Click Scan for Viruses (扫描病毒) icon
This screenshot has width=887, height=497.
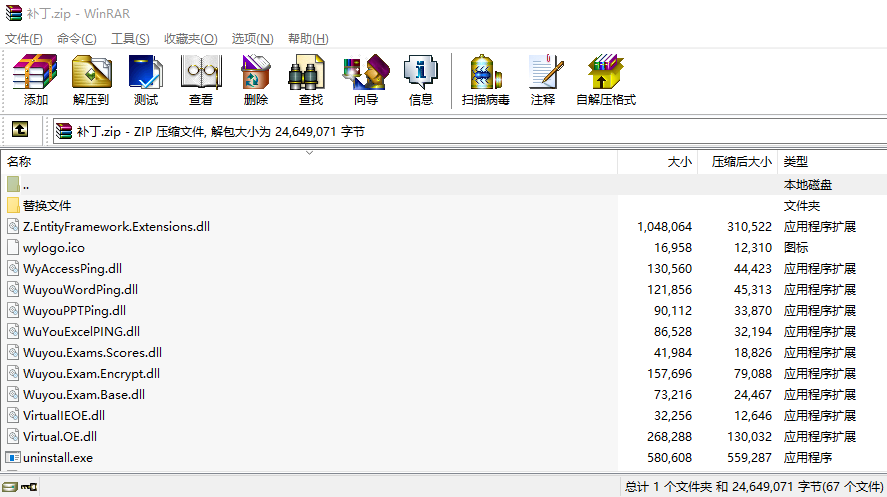pos(485,72)
